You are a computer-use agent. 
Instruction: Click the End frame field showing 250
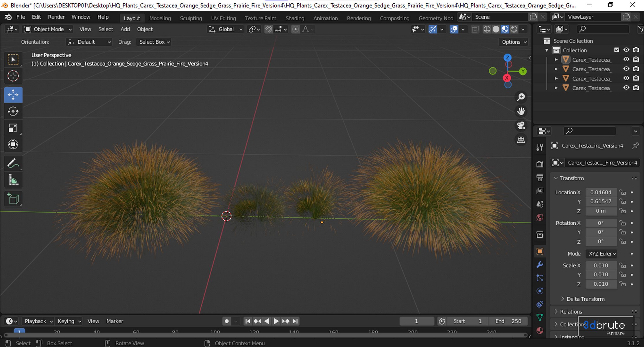[x=508, y=321]
